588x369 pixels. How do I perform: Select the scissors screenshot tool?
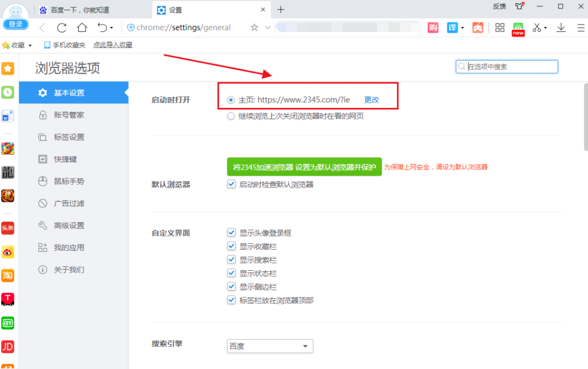(537, 27)
